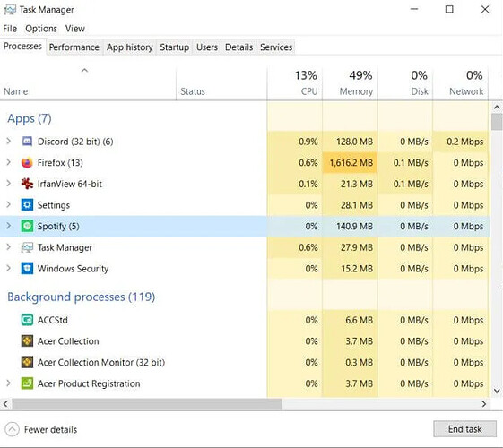Collapse view with Fewer details
Screen dimensions: 503x448
(x=41, y=429)
